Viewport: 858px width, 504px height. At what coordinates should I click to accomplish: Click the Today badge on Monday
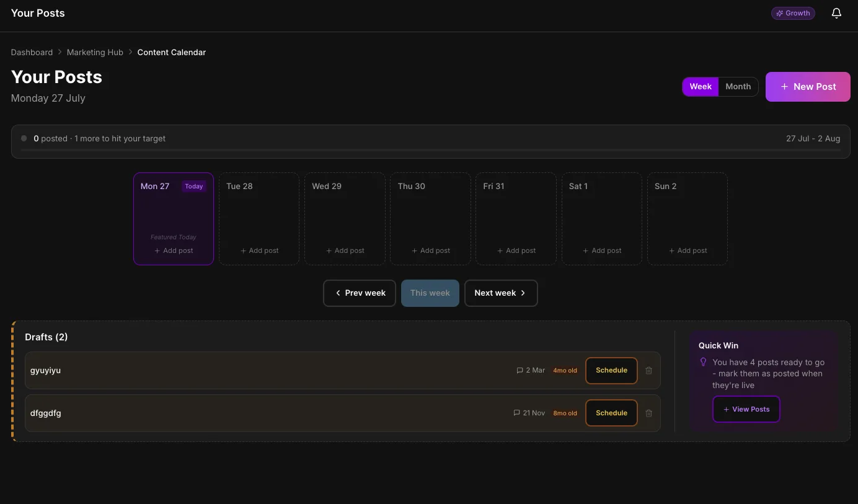click(194, 186)
